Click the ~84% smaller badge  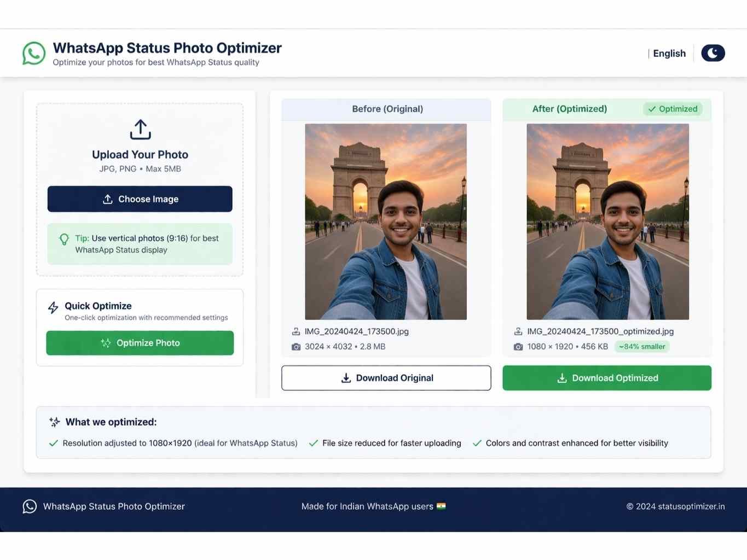point(642,347)
